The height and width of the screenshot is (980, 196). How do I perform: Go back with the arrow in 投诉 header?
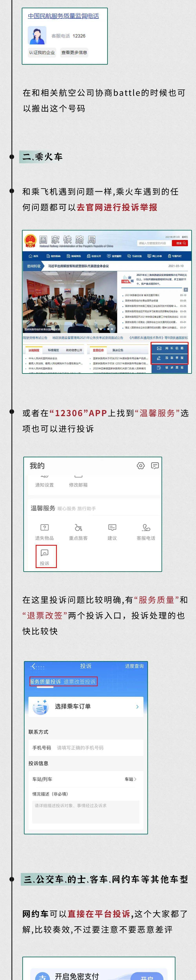coord(34,666)
